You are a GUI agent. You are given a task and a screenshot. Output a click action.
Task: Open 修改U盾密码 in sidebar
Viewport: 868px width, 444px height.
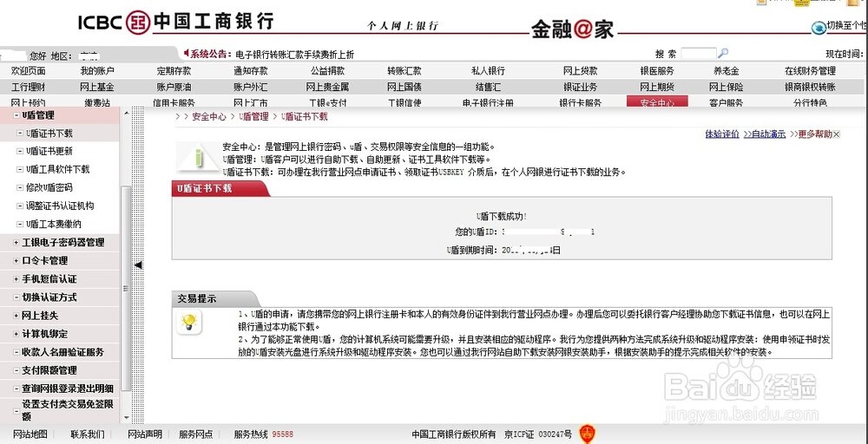coord(49,187)
